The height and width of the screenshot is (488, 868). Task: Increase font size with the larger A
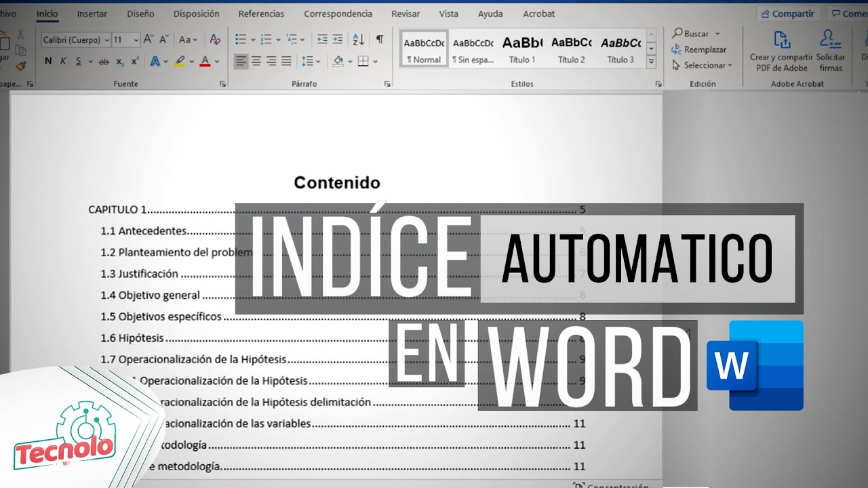[x=149, y=40]
